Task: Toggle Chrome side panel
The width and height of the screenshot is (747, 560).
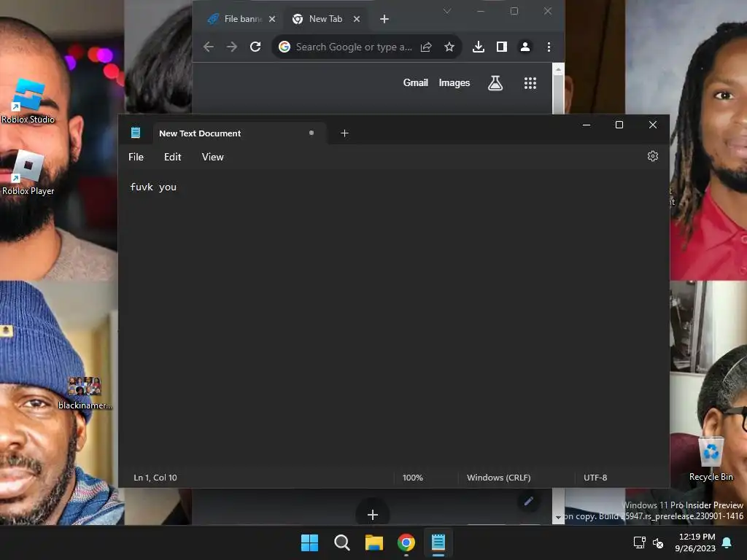Action: coord(502,47)
